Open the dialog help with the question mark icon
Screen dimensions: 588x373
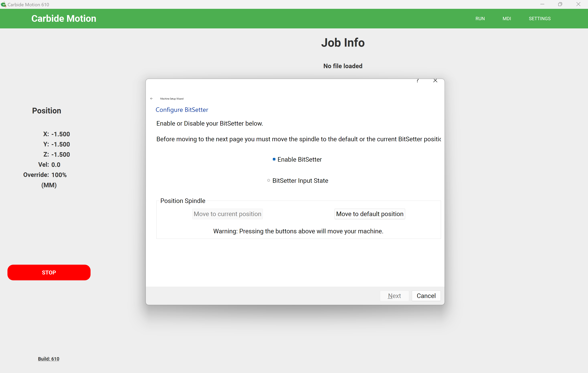click(x=418, y=81)
